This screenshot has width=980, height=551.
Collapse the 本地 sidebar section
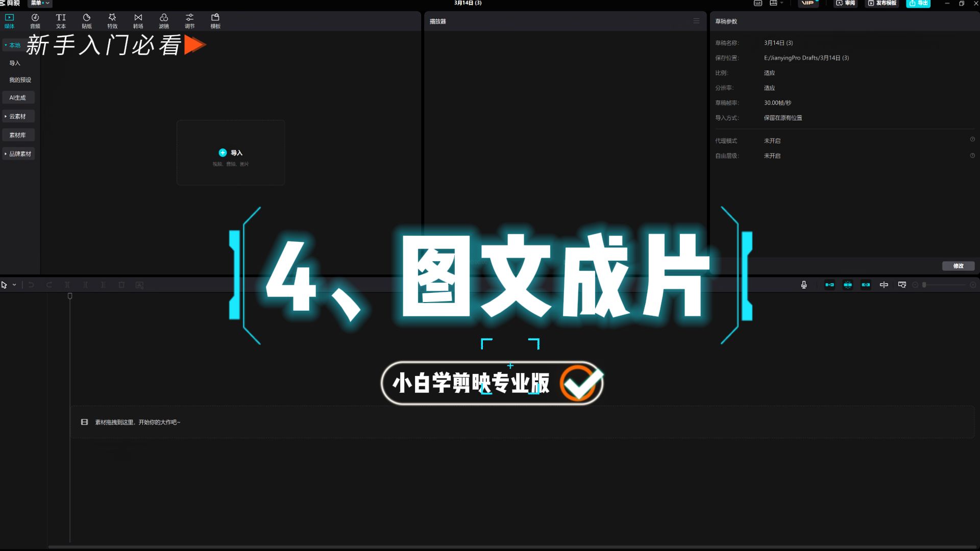pos(6,45)
